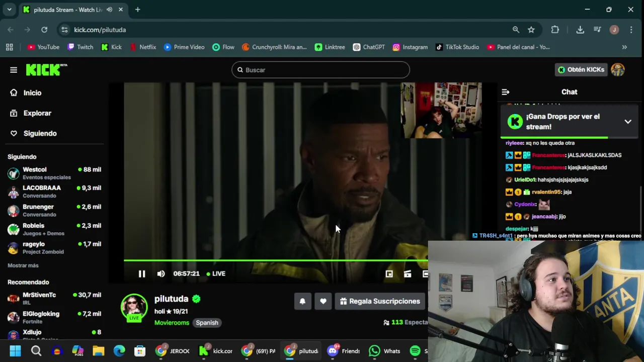Open ElGlogloking recommended channel
The height and width of the screenshot is (362, 644).
tap(54, 317)
